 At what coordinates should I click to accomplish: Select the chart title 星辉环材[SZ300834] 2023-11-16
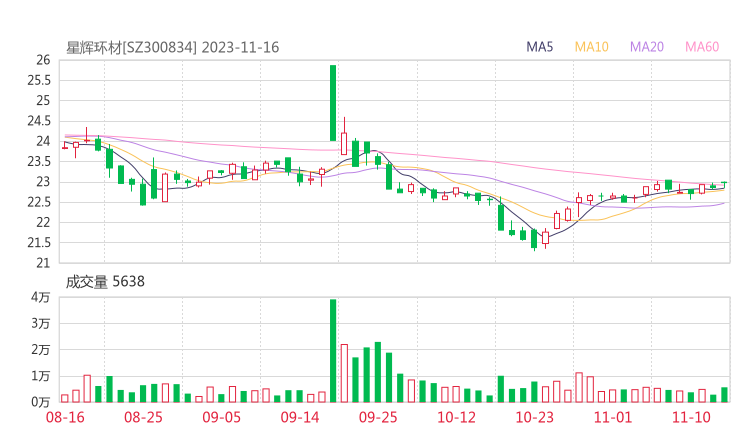(172, 48)
